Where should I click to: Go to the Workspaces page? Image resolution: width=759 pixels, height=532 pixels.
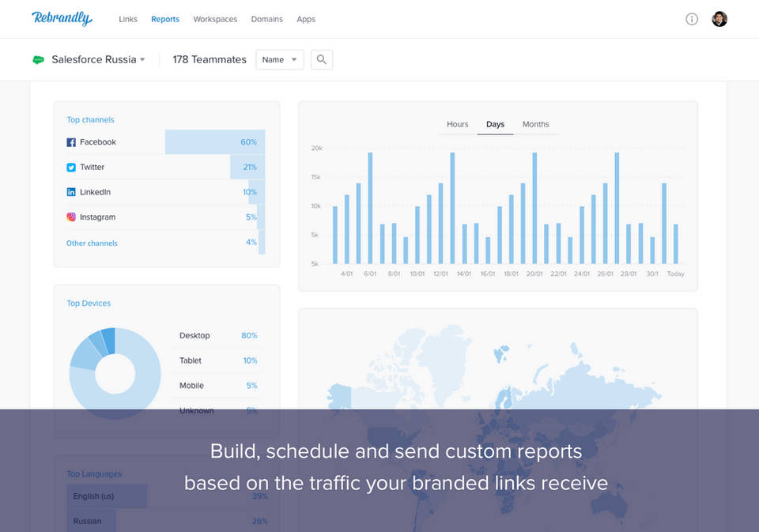pyautogui.click(x=215, y=19)
